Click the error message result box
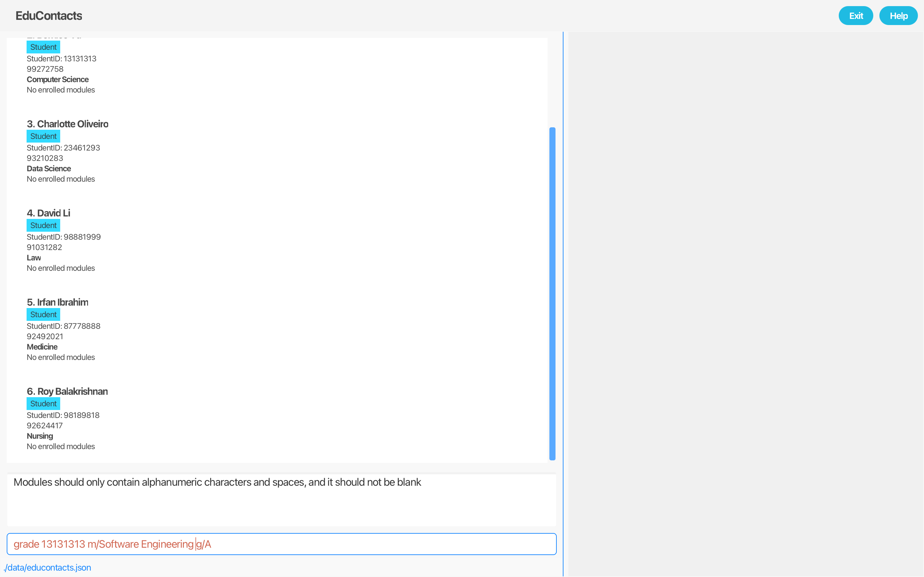This screenshot has width=924, height=577. click(281, 499)
